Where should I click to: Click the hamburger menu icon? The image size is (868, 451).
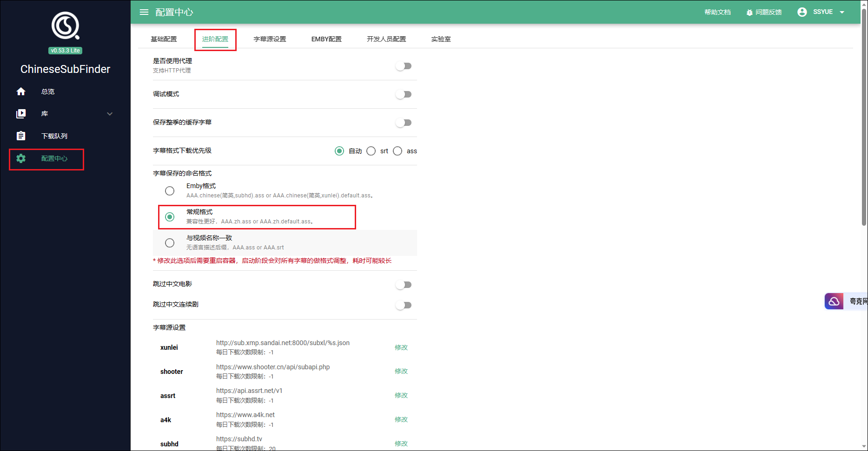[144, 12]
